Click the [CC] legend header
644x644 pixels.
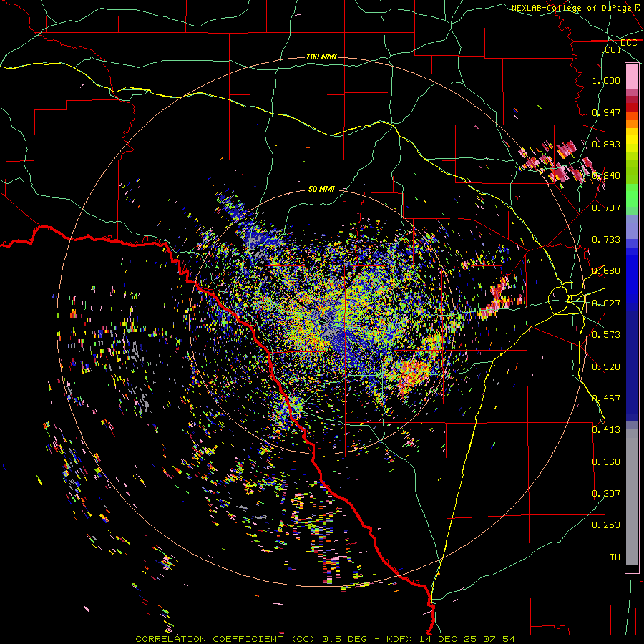[x=611, y=49]
